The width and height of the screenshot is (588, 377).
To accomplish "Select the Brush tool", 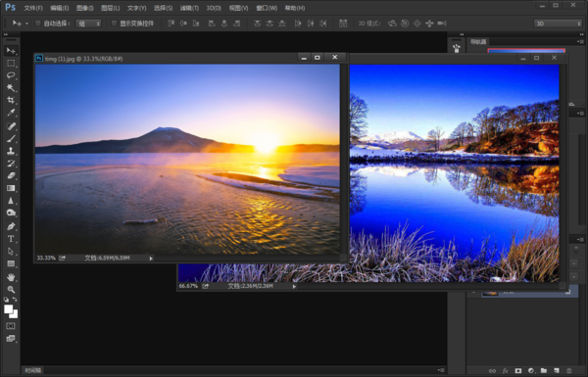I will pos(11,139).
